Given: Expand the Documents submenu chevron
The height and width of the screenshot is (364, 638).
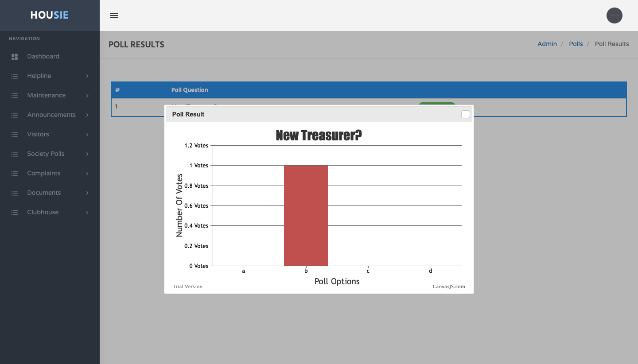Looking at the screenshot, I should pyautogui.click(x=87, y=193).
